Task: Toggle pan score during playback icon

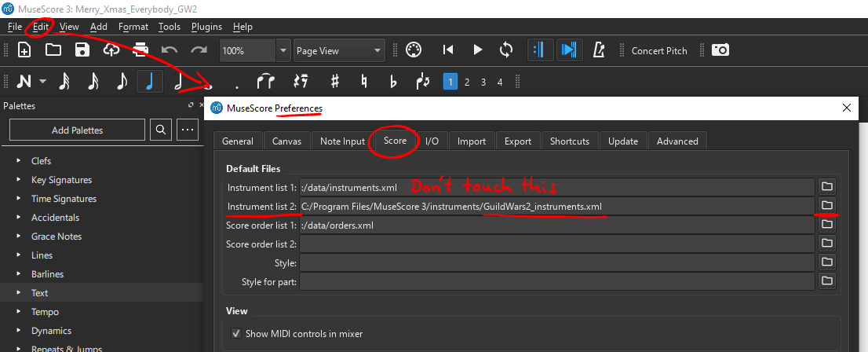Action: click(568, 50)
